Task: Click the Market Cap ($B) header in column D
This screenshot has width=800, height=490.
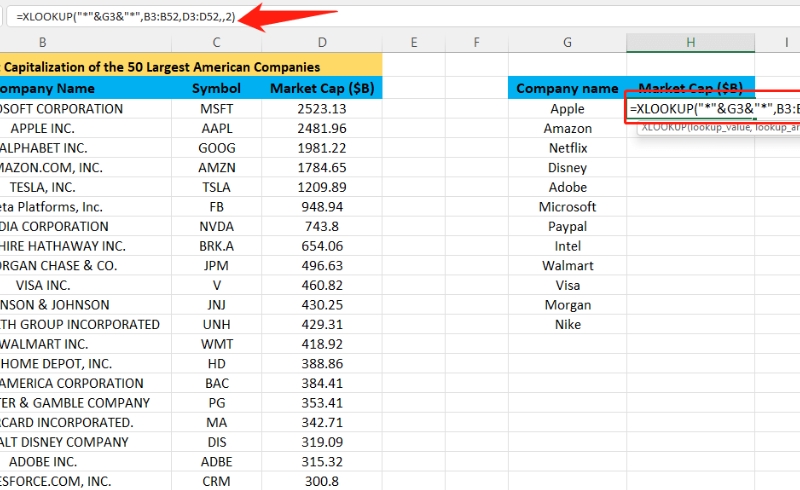Action: pyautogui.click(x=322, y=88)
